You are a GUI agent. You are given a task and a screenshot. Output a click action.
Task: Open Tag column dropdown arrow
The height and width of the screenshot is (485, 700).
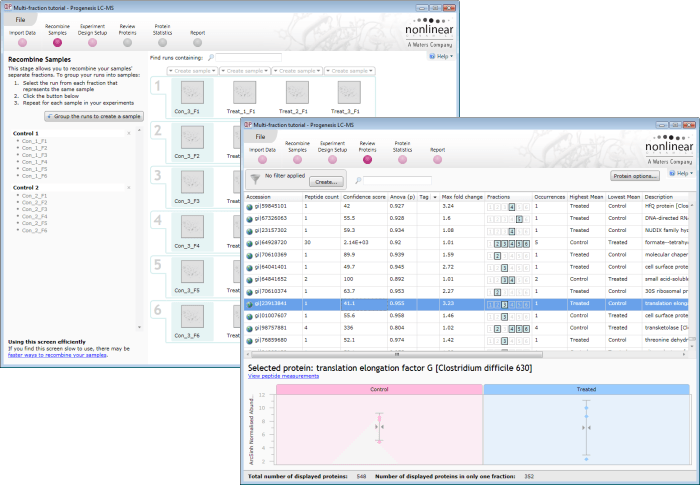point(435,197)
